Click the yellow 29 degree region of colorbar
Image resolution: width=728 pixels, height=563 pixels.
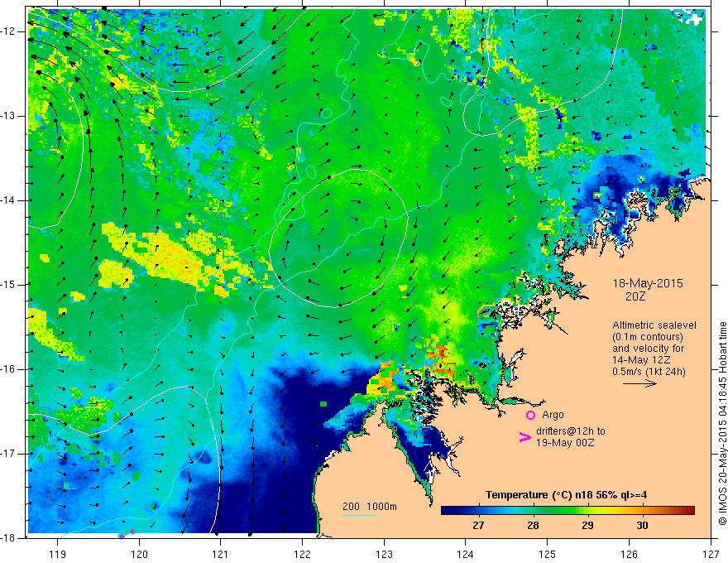tap(588, 510)
